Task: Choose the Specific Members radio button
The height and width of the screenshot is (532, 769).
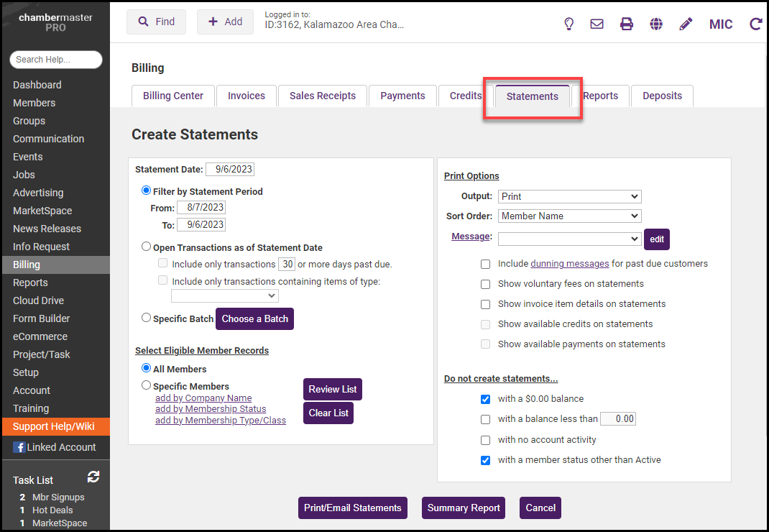Action: 147,385
